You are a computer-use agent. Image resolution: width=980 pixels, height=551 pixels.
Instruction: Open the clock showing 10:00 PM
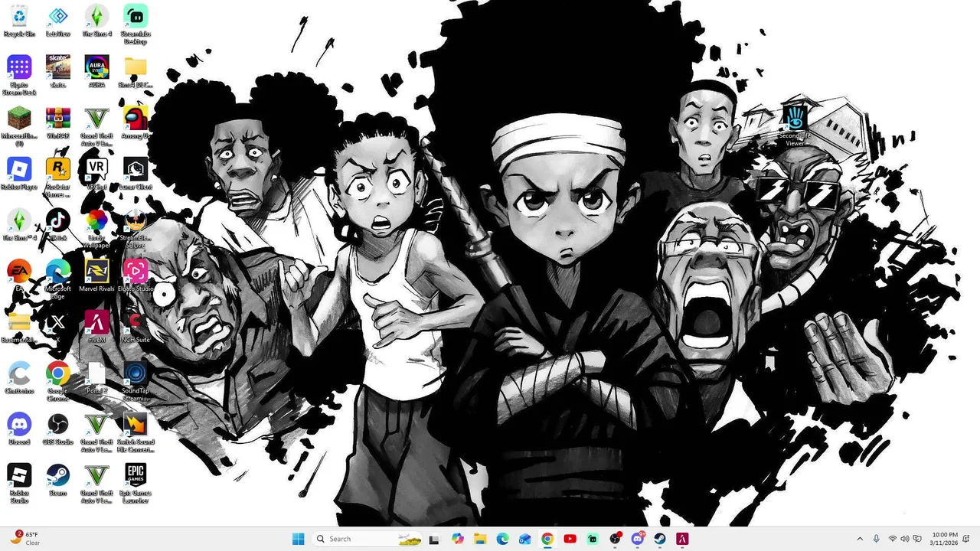click(945, 539)
